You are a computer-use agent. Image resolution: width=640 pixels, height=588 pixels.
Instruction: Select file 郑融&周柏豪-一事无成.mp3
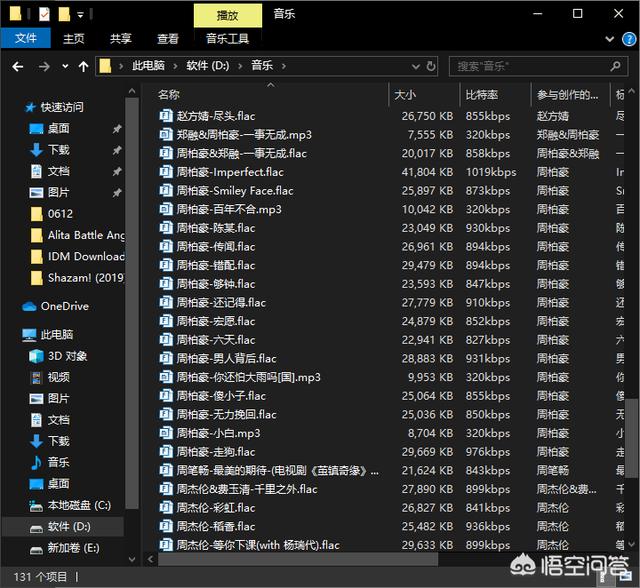[244, 135]
